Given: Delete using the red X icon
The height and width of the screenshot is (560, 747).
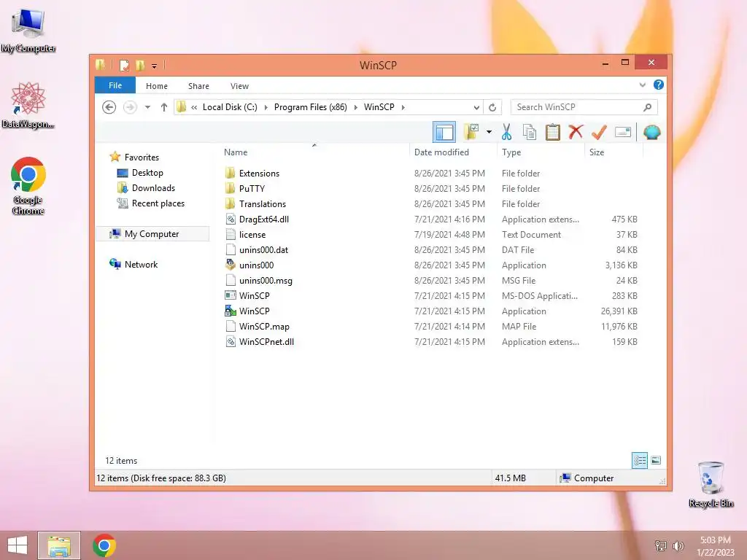Looking at the screenshot, I should point(576,132).
